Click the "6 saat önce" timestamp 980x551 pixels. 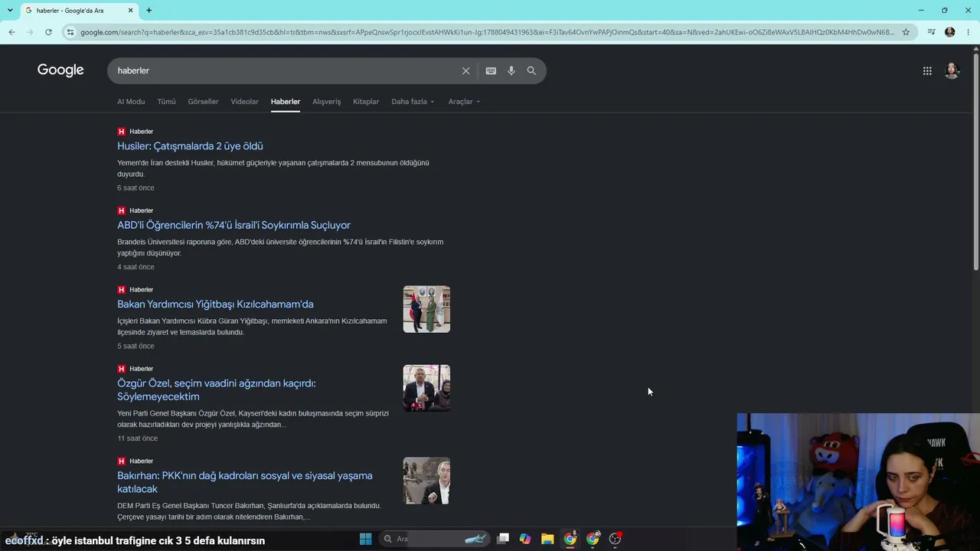tap(136, 188)
